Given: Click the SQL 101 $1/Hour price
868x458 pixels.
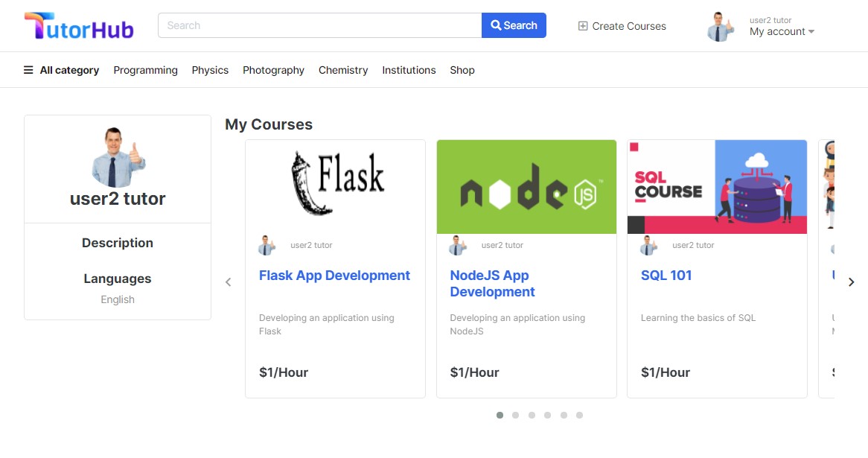Looking at the screenshot, I should point(666,372).
